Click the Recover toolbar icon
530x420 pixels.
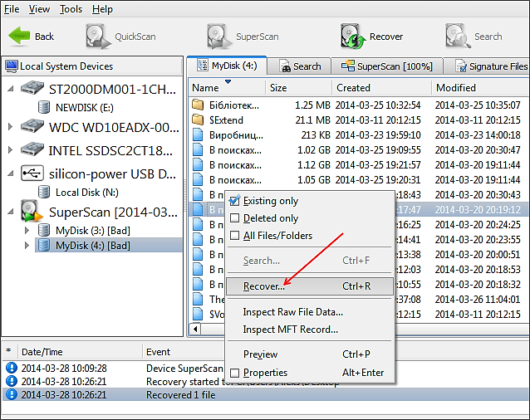click(353, 37)
